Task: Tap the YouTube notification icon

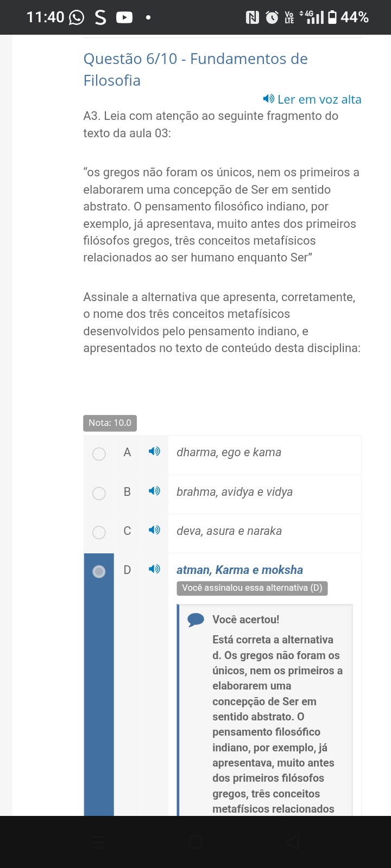Action: point(124,17)
